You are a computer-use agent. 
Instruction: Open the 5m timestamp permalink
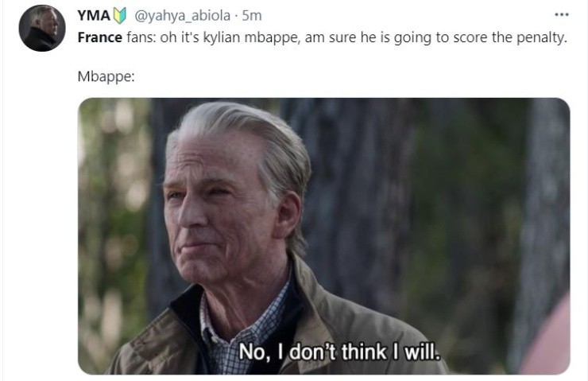tap(252, 15)
